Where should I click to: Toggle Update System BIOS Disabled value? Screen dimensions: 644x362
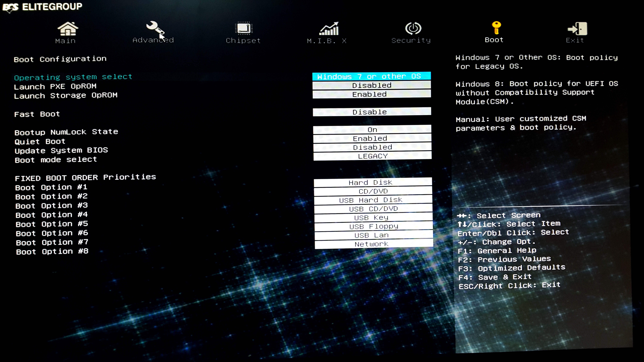pos(373,147)
